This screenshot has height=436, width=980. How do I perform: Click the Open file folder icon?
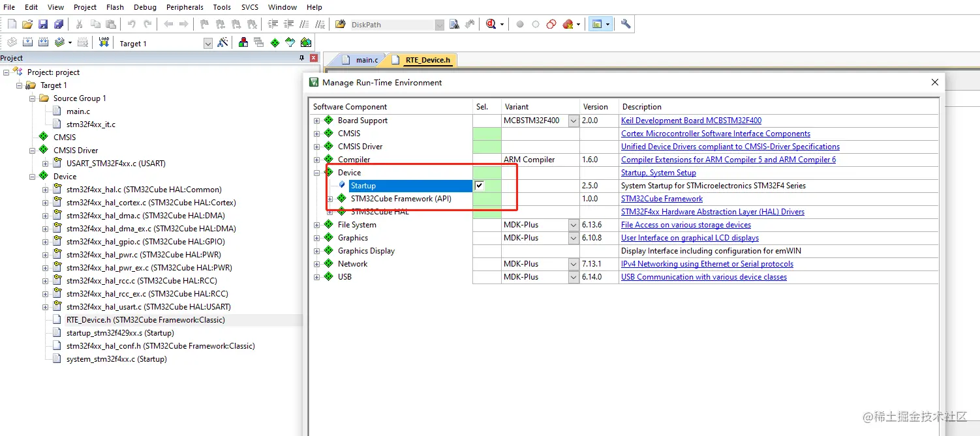27,24
